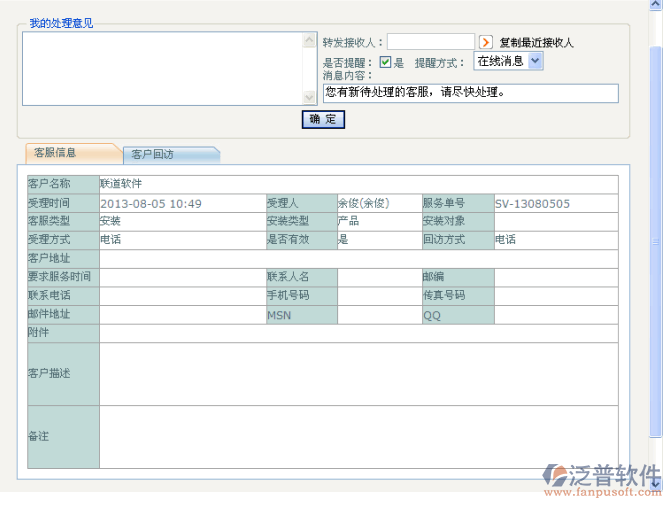Viewport: 672px width, 508px height.
Task: Click the page scrollbar up arrow
Action: (x=656, y=6)
